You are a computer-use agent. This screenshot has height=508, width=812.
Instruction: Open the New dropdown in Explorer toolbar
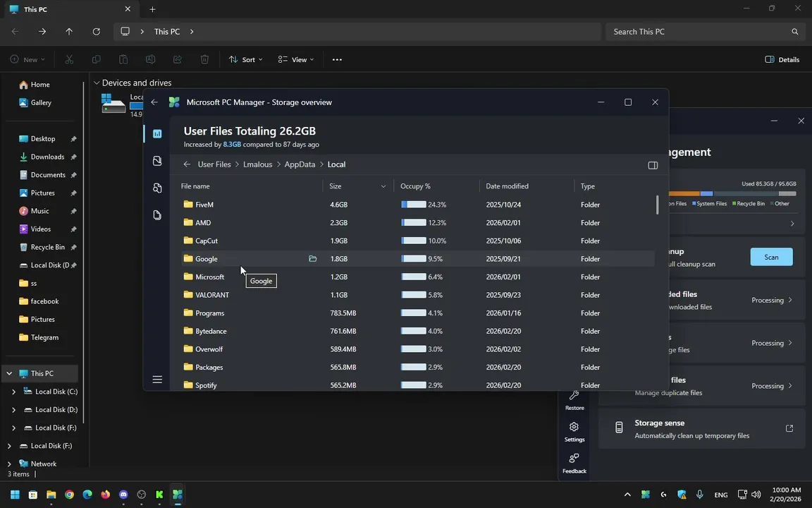pyautogui.click(x=27, y=59)
